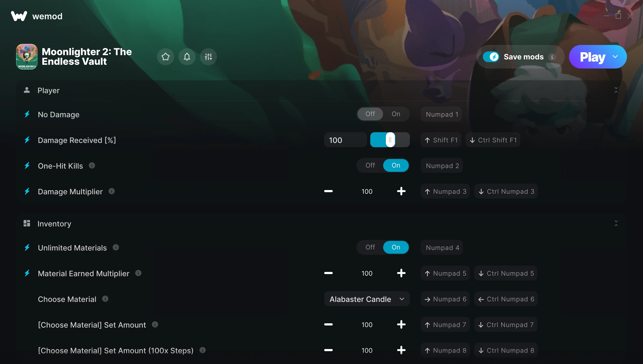Screen dimensions: 643x364
Task: Open notifications bell icon
Action: click(x=187, y=57)
